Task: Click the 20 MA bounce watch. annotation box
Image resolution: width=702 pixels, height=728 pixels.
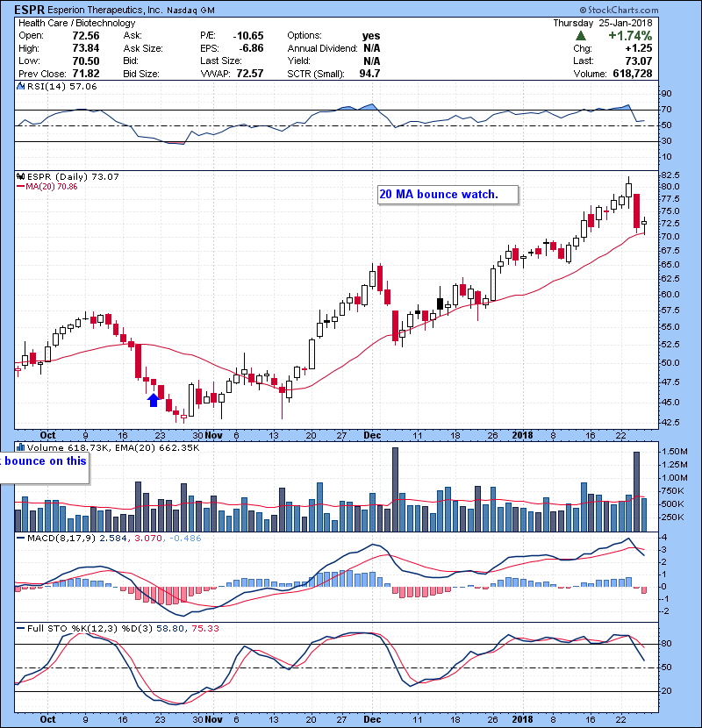Action: (x=448, y=195)
